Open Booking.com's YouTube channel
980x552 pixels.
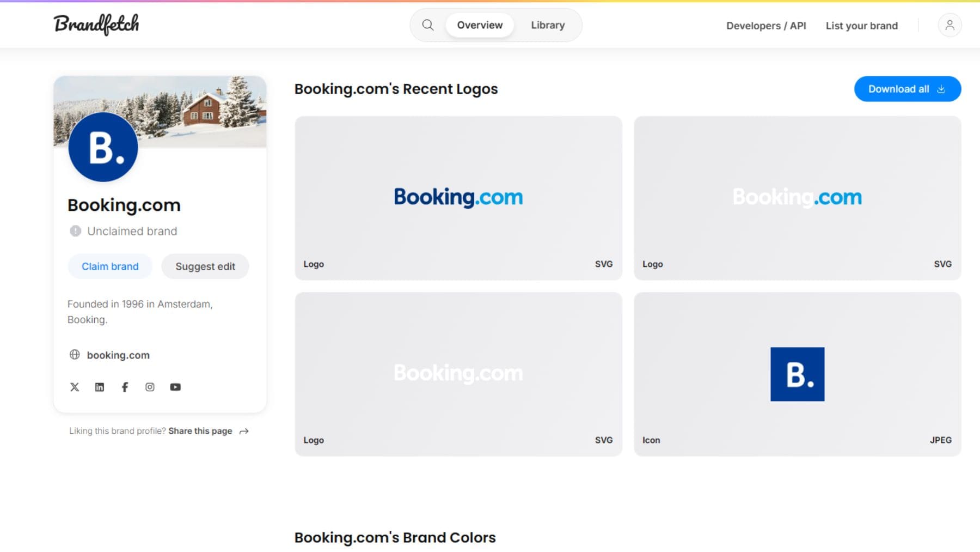[x=175, y=387]
